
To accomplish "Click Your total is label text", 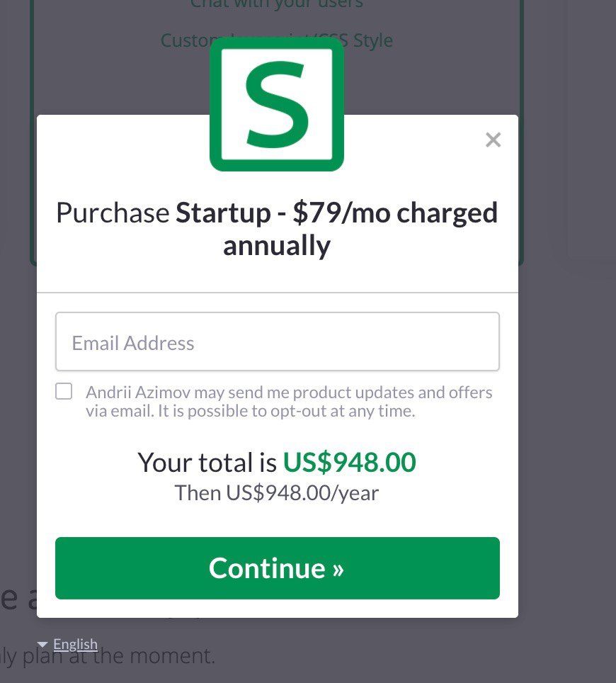I will coord(207,462).
